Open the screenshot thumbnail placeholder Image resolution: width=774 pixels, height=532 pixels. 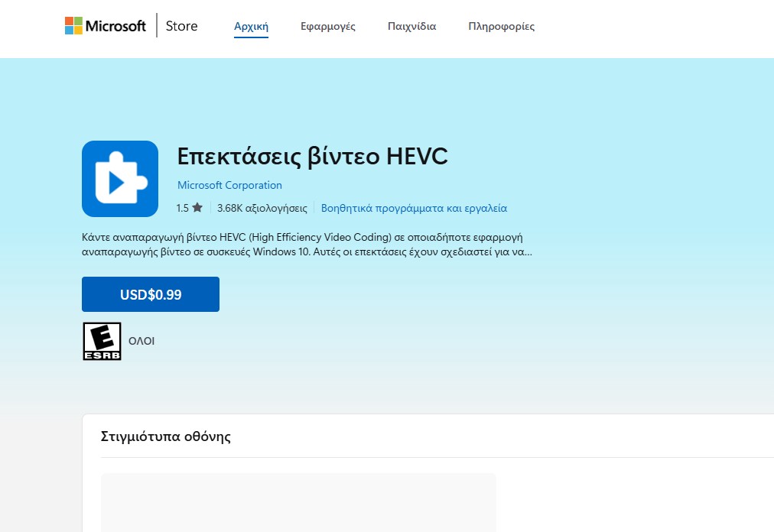pyautogui.click(x=298, y=502)
